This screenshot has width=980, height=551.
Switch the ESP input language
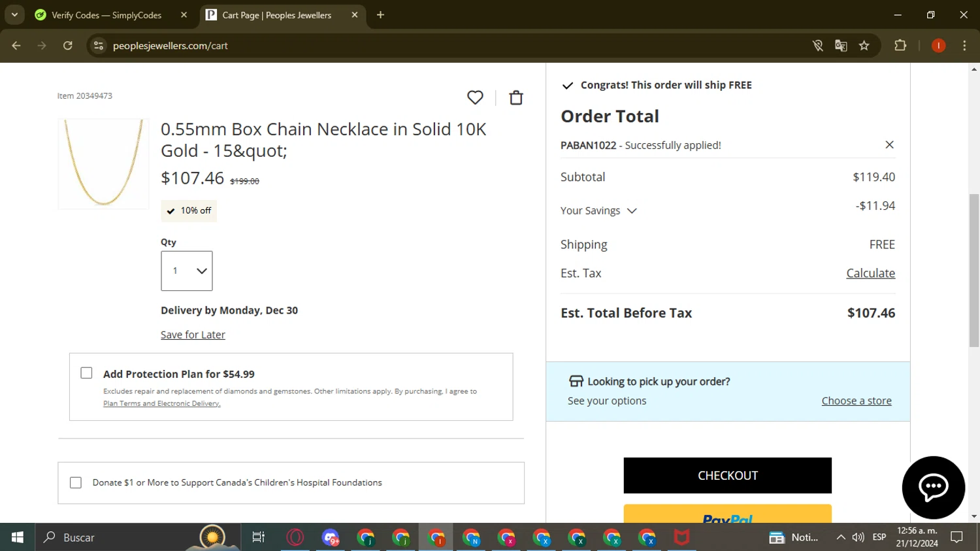coord(879,537)
